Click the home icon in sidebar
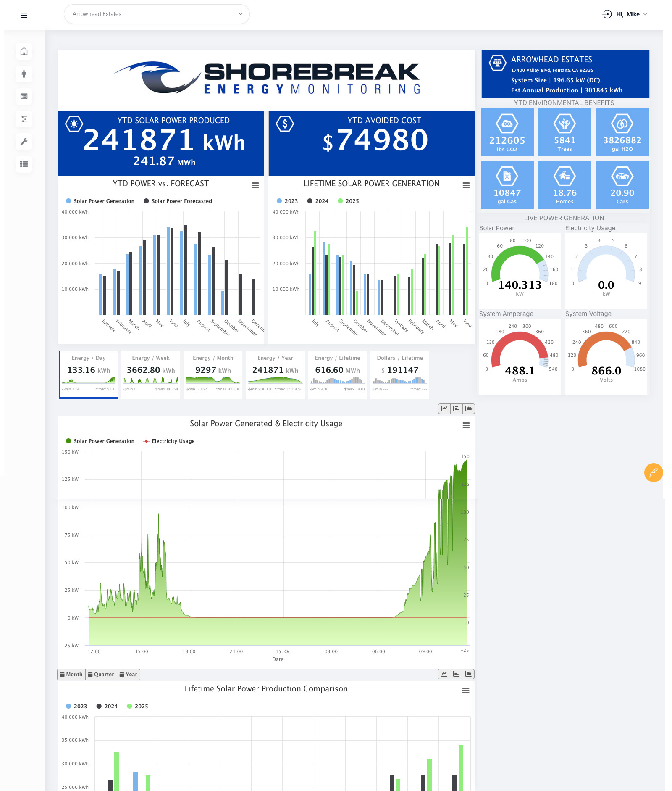The width and height of the screenshot is (672, 791). point(24,51)
